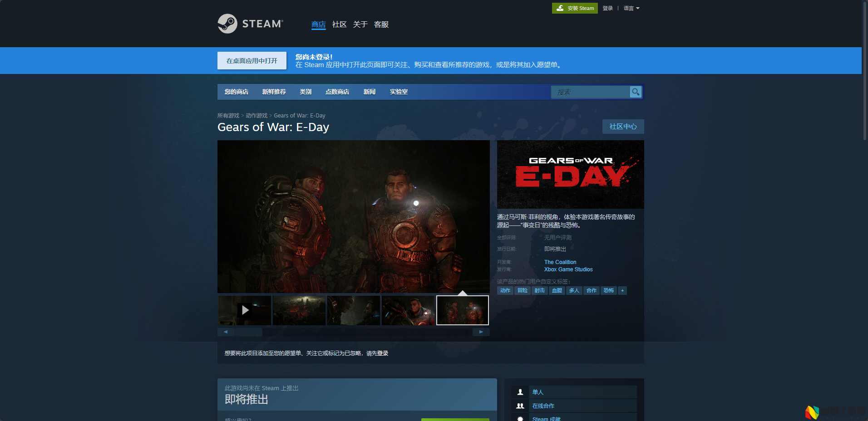This screenshot has width=868, height=421.
Task: Add a tag with the plus button
Action: point(622,290)
